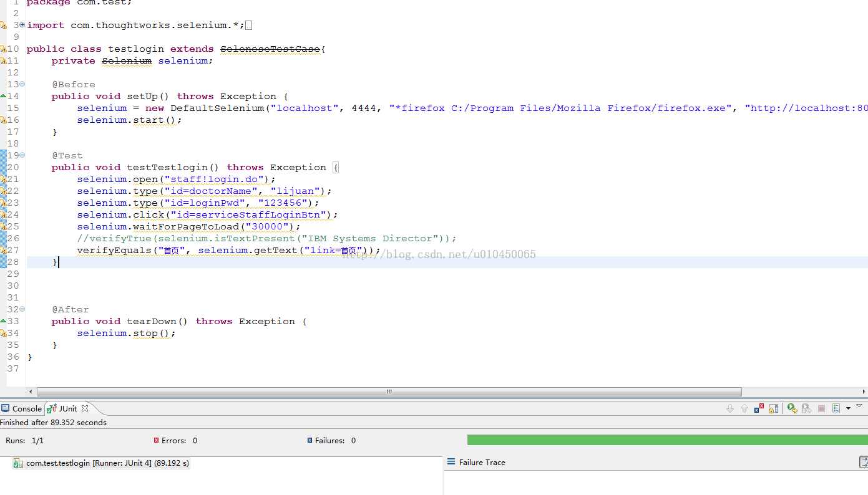The image size is (868, 495).
Task: Click the Failures count icon
Action: coord(310,440)
